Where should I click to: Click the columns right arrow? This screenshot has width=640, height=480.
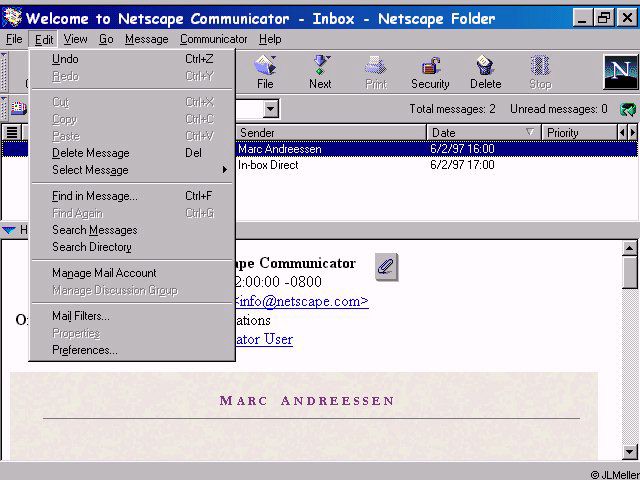point(633,133)
